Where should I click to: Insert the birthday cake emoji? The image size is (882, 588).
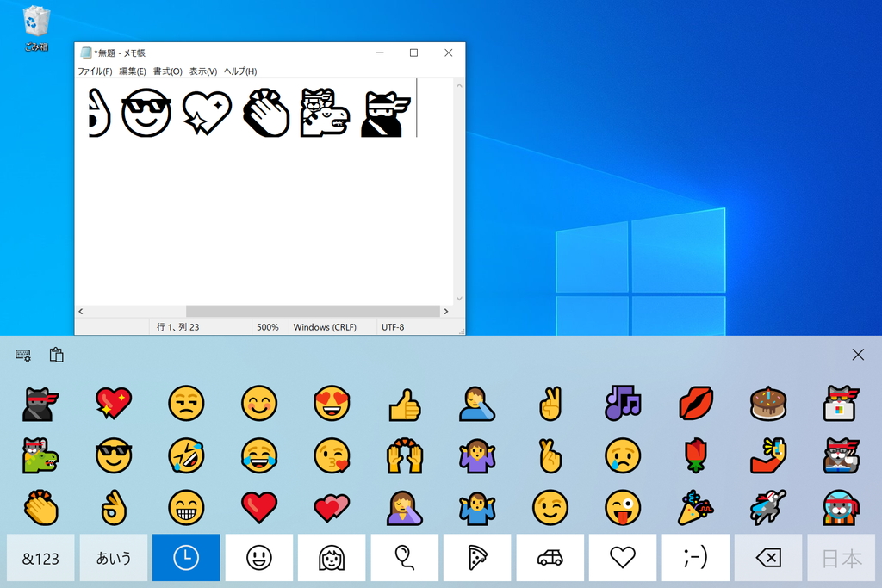[x=768, y=404]
